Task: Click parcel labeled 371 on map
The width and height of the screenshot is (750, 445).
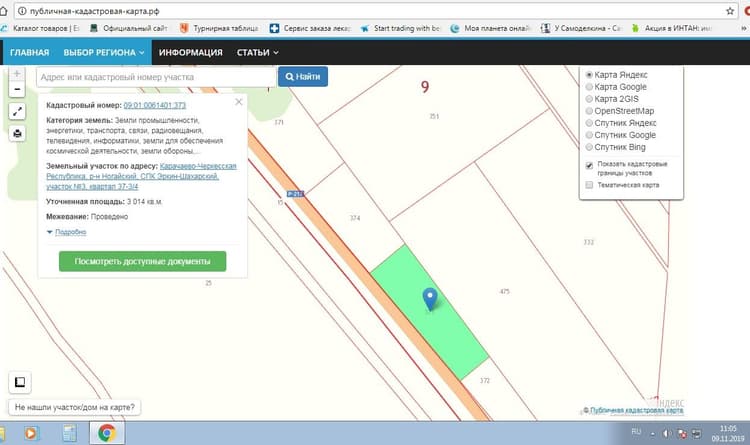Action: click(x=279, y=122)
